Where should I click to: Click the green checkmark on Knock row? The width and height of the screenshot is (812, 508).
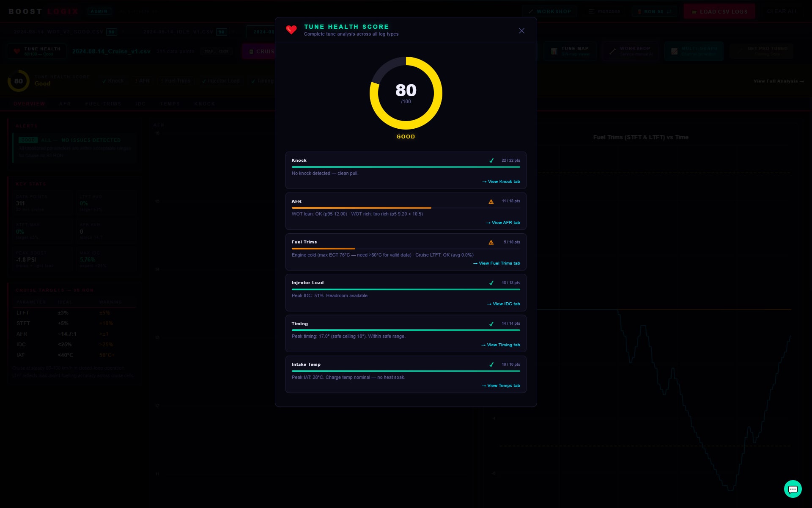[x=491, y=160]
